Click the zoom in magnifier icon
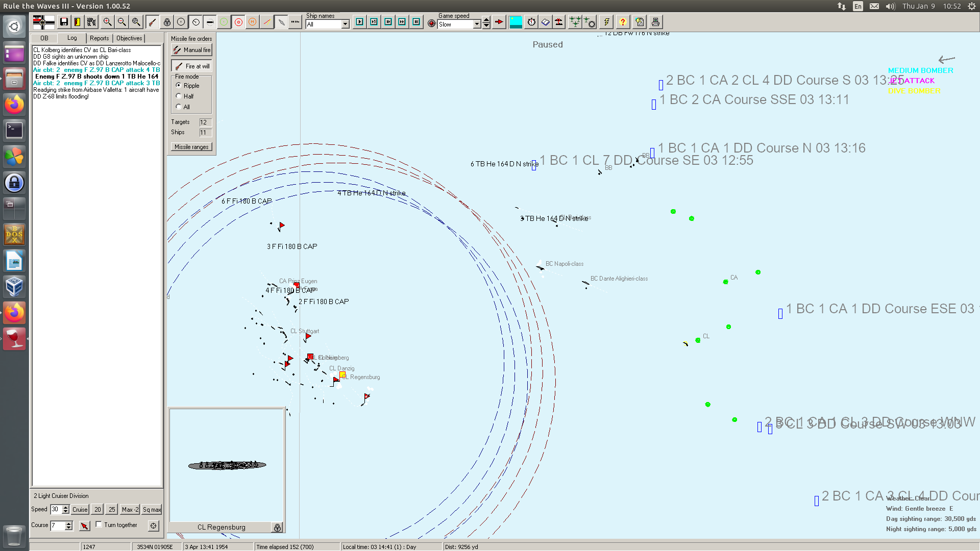980x551 pixels. pos(107,22)
